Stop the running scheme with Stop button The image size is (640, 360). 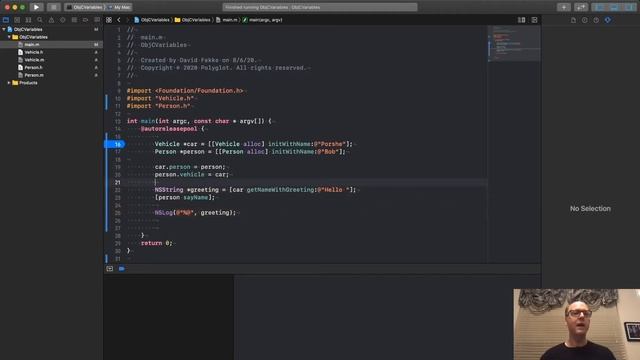click(53, 7)
